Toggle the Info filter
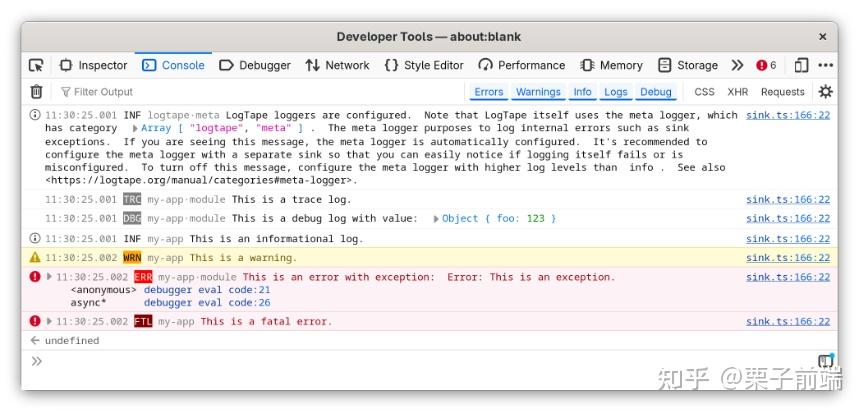Viewport: 865px width, 413px height. tap(582, 92)
